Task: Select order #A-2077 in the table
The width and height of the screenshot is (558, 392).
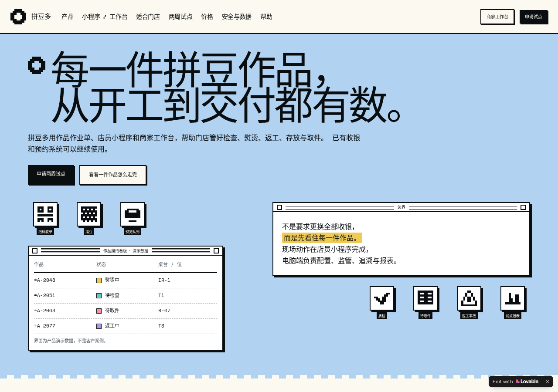Action: (44, 326)
